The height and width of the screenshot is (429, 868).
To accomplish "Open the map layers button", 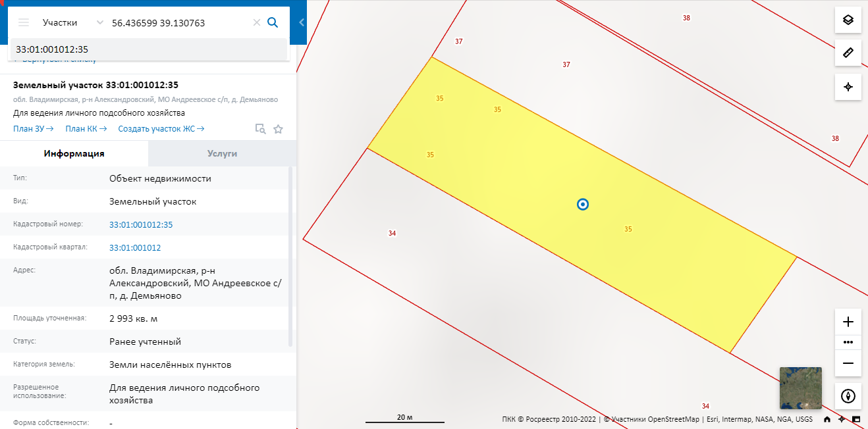I will (848, 20).
